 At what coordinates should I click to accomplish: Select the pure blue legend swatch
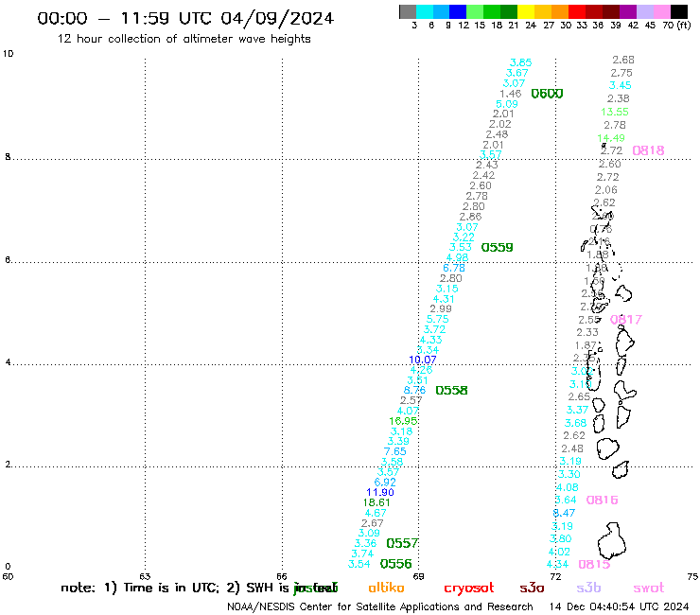(459, 11)
